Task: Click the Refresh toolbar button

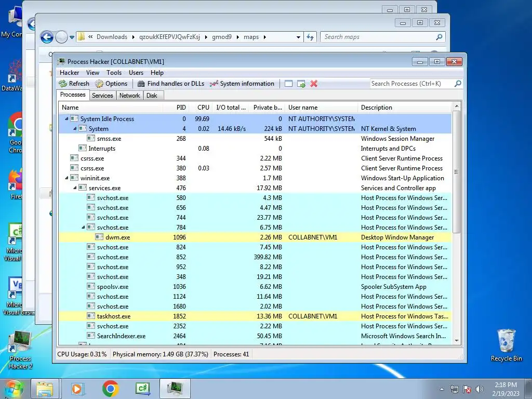Action: coord(74,84)
